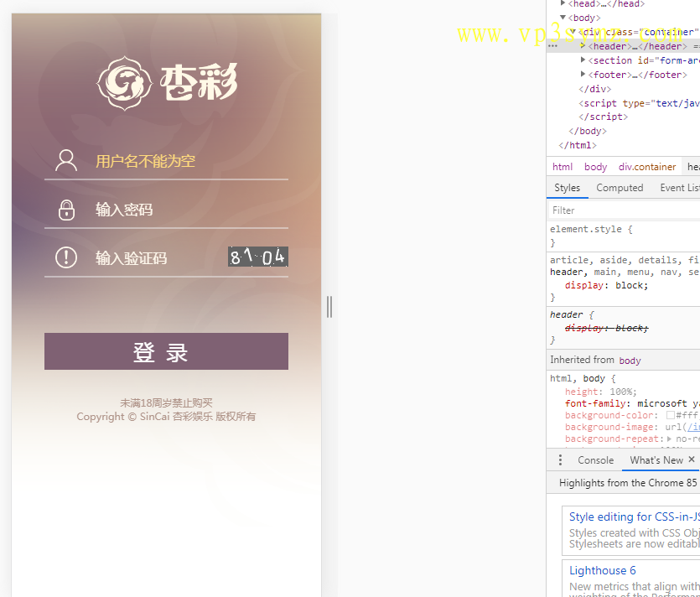Click the padlock icon beside password field
This screenshot has width=700, height=597.
coord(66,210)
